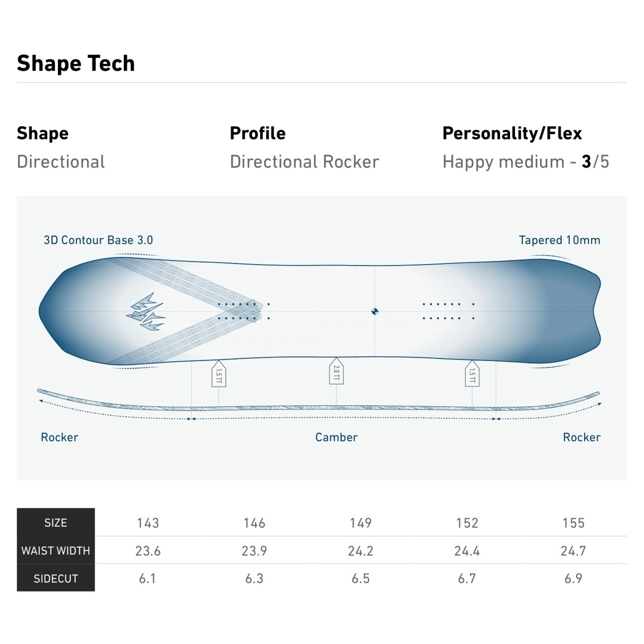
Task: Select the 152 size column
Action: [x=467, y=523]
